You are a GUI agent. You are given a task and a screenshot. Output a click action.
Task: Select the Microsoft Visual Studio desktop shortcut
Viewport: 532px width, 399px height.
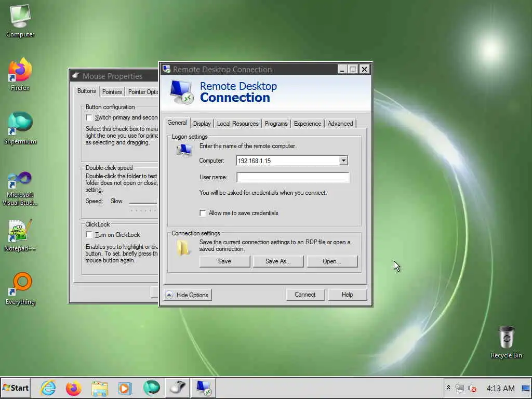pyautogui.click(x=20, y=189)
